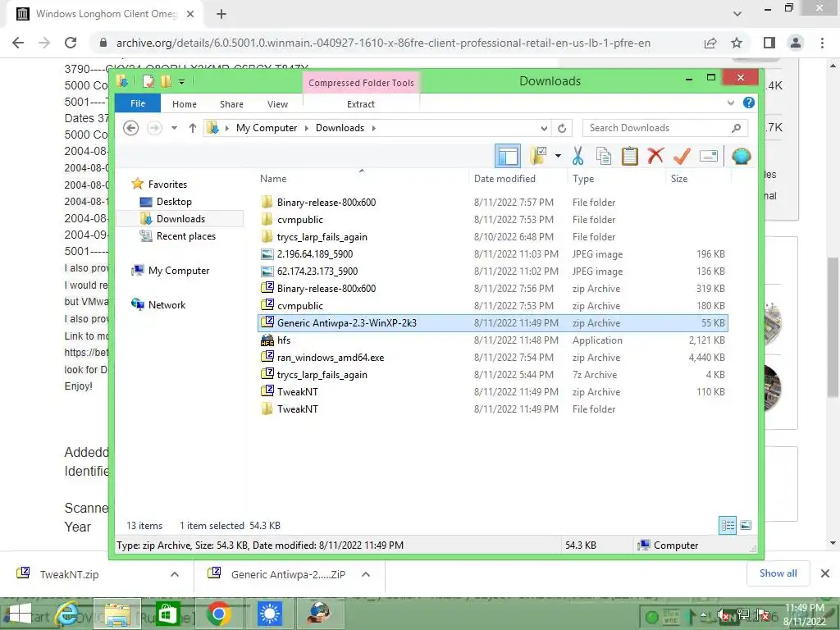Viewport: 840px width, 630px height.
Task: Switch to large icons view button
Action: pos(746,526)
